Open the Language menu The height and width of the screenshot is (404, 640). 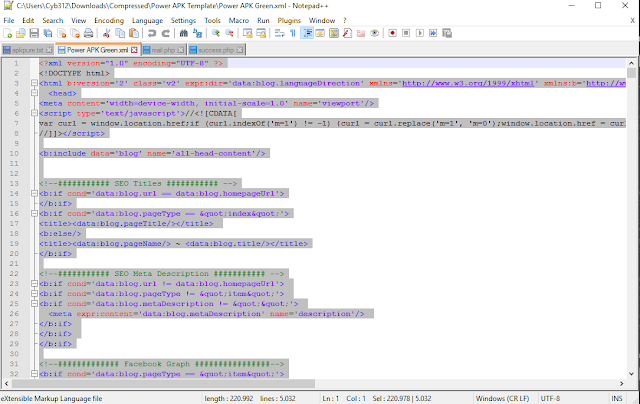(147, 20)
